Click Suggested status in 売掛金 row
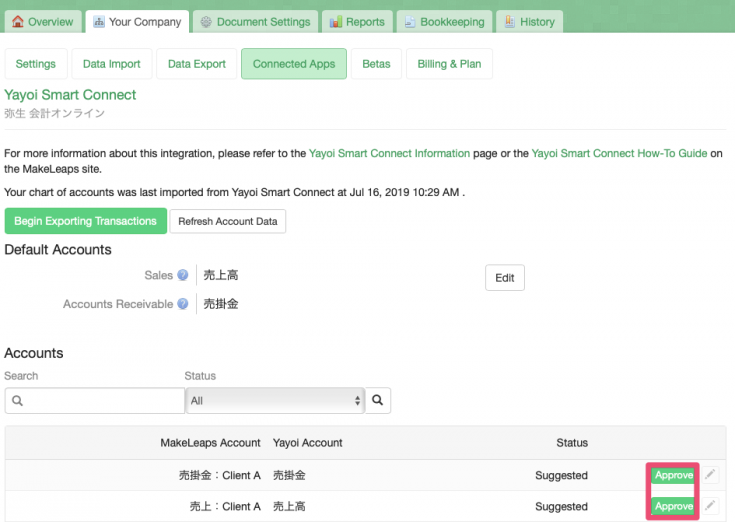This screenshot has width=735, height=522. tap(561, 476)
